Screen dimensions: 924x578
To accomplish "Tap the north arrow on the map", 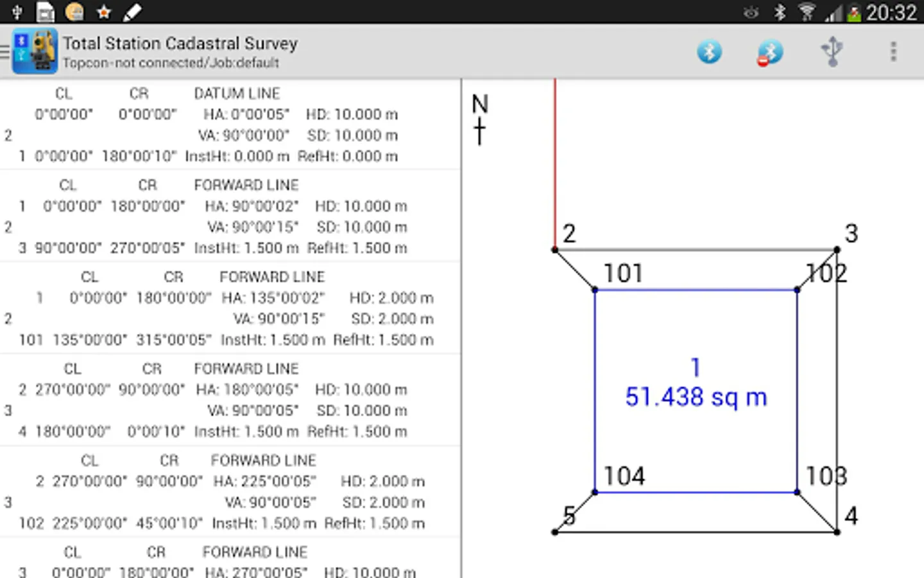I will tap(480, 119).
